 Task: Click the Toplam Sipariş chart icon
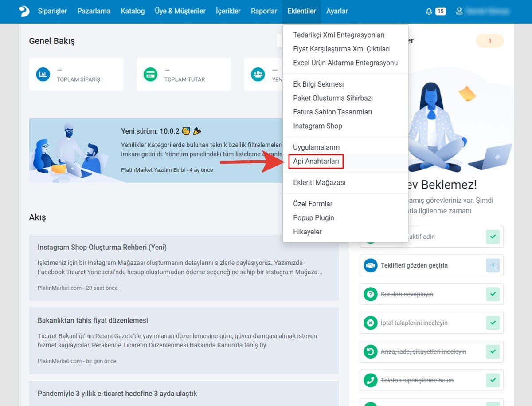pyautogui.click(x=43, y=74)
